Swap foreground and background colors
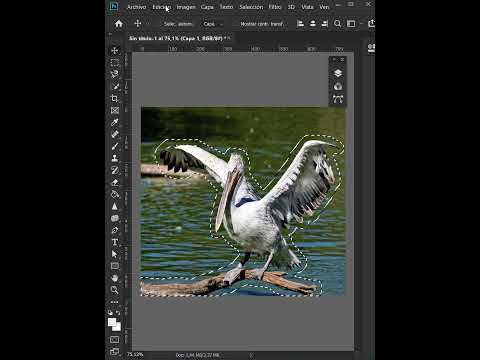Screen dimensions: 480x360 click(x=118, y=313)
